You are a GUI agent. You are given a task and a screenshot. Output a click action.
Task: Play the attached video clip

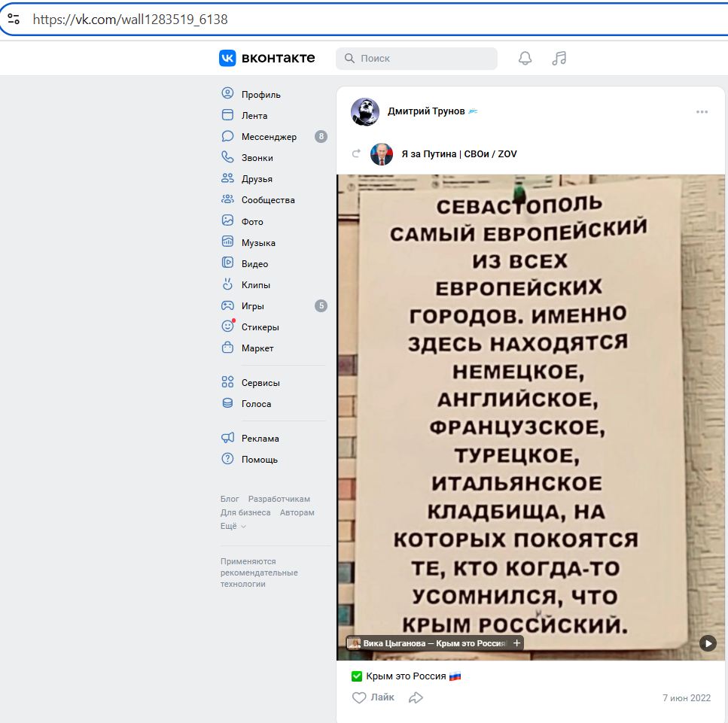click(x=708, y=642)
